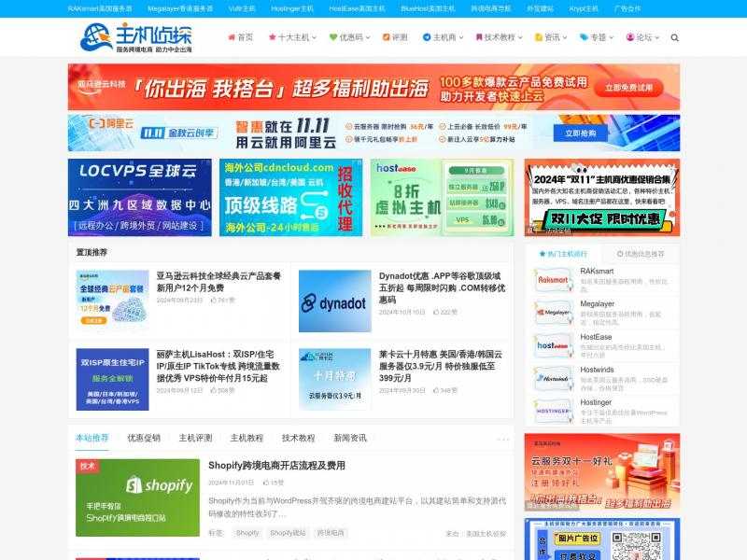Open Hostinger in hosting ranking

596,402
